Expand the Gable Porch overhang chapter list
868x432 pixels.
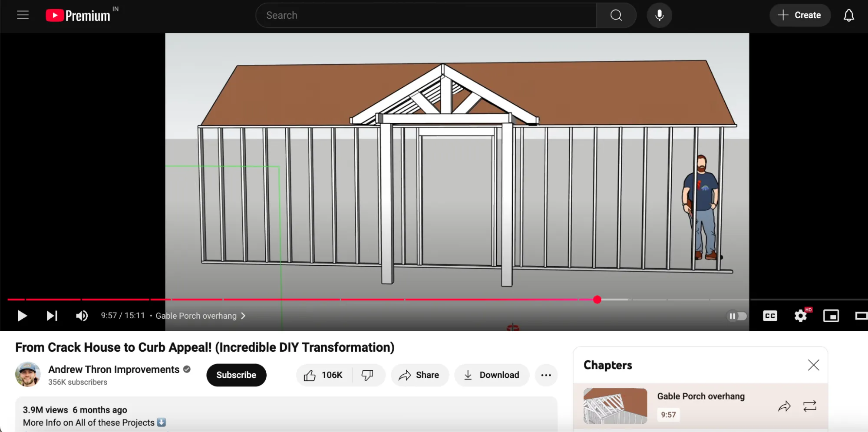pos(243,316)
